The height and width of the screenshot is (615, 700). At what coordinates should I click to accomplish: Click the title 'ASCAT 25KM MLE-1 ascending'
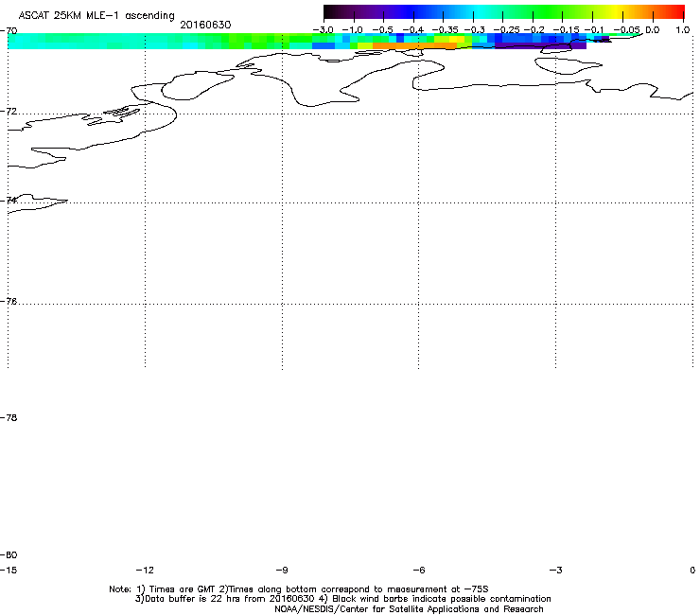[96, 16]
